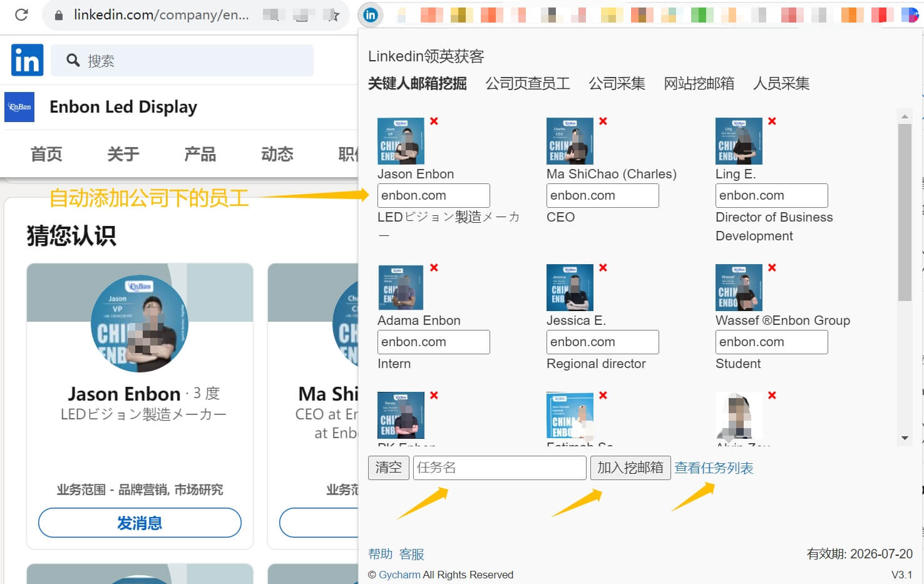Bookmark this page with the star icon

click(334, 15)
